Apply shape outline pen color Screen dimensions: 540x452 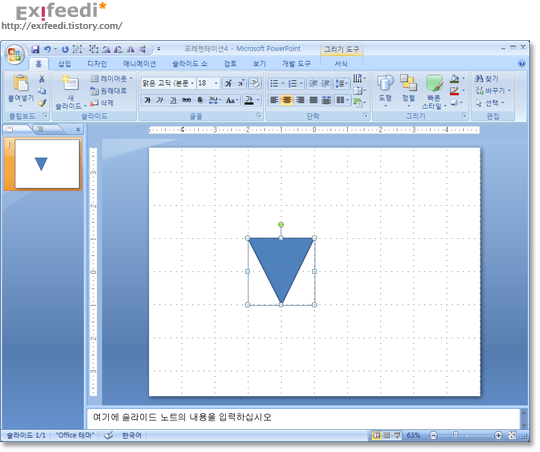455,91
